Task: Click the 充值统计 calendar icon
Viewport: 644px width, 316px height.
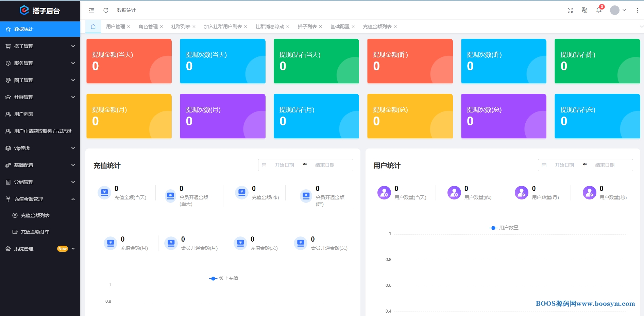Action: pos(264,165)
